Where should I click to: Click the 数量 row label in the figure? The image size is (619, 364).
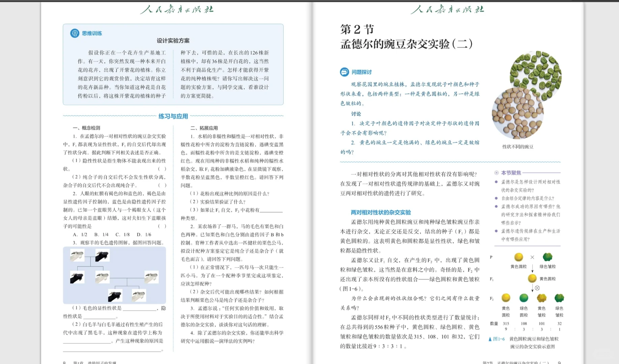(x=494, y=323)
